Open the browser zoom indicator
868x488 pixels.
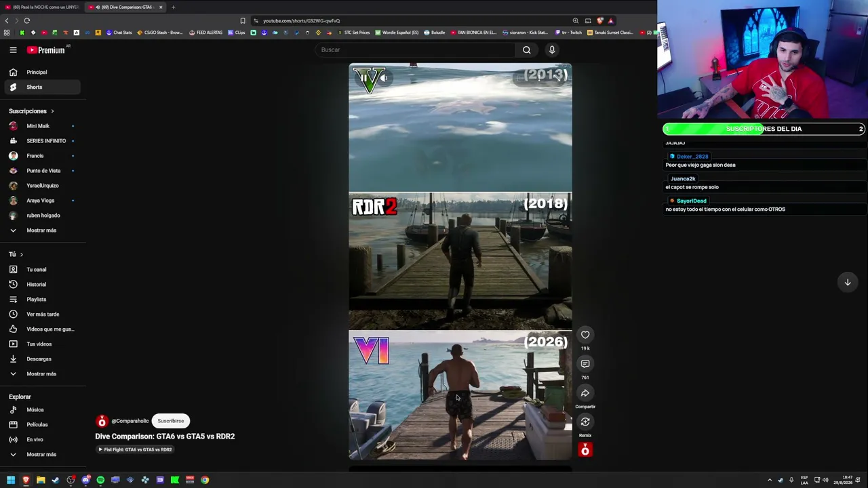tap(576, 20)
